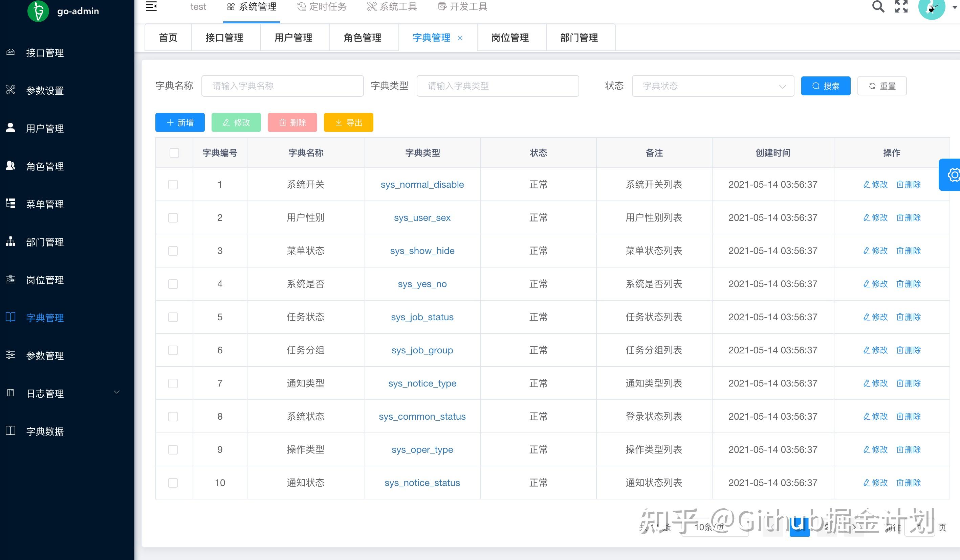This screenshot has height=560, width=960.
Task: Open 菜单管理 from the sidebar
Action: [45, 204]
